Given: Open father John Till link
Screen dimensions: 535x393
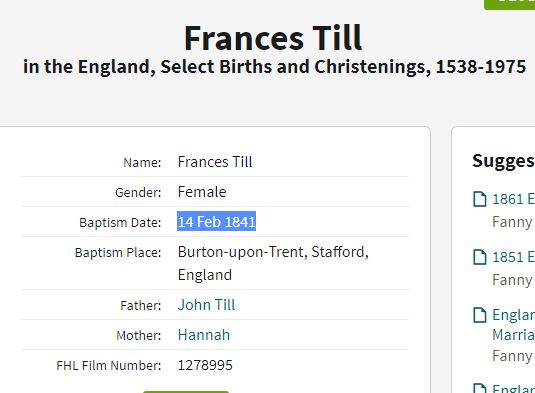Looking at the screenshot, I should [x=206, y=305].
